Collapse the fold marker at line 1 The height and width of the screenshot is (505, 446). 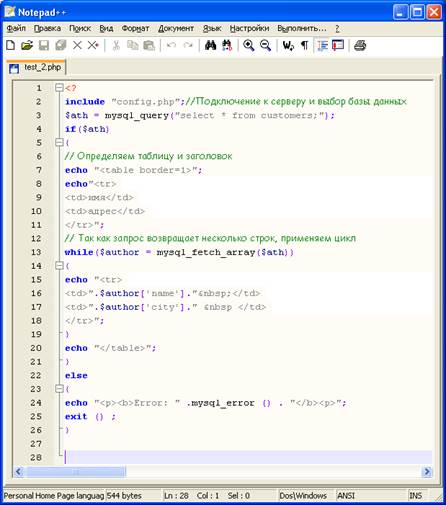coord(59,88)
